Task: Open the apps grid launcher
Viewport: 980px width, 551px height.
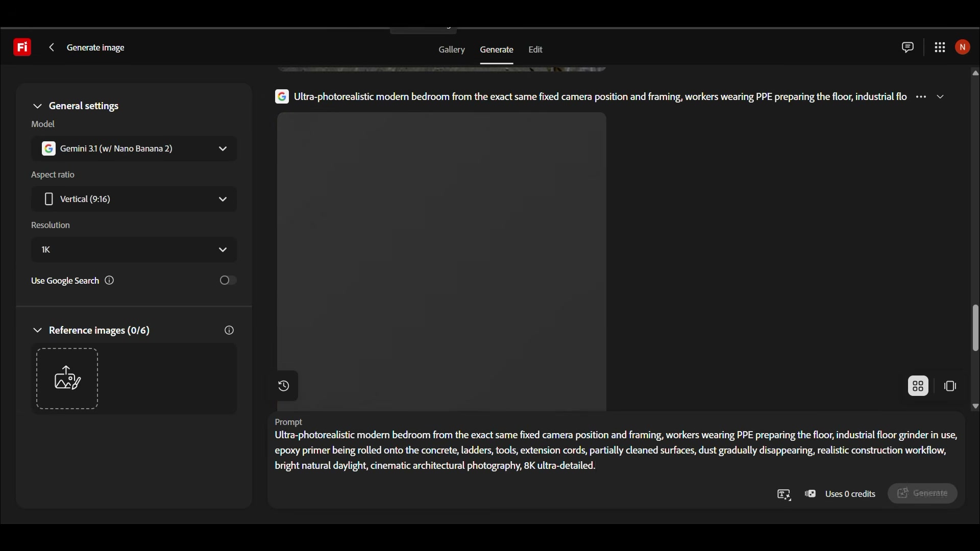Action: tap(940, 47)
